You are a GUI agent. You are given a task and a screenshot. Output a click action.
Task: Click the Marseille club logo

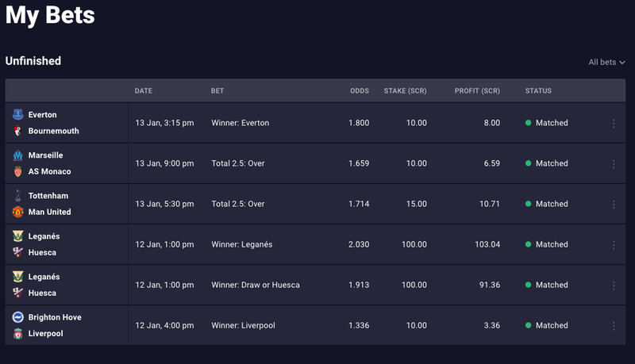17,155
